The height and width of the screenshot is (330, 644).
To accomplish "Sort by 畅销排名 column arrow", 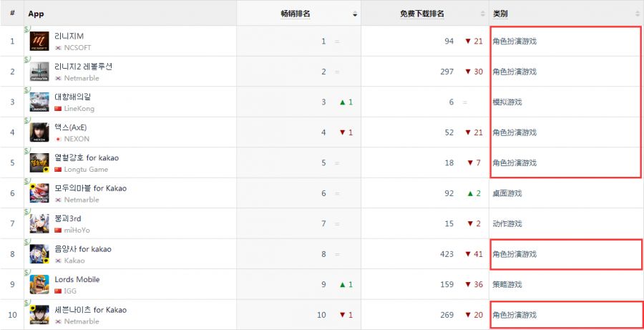I will pos(355,14).
